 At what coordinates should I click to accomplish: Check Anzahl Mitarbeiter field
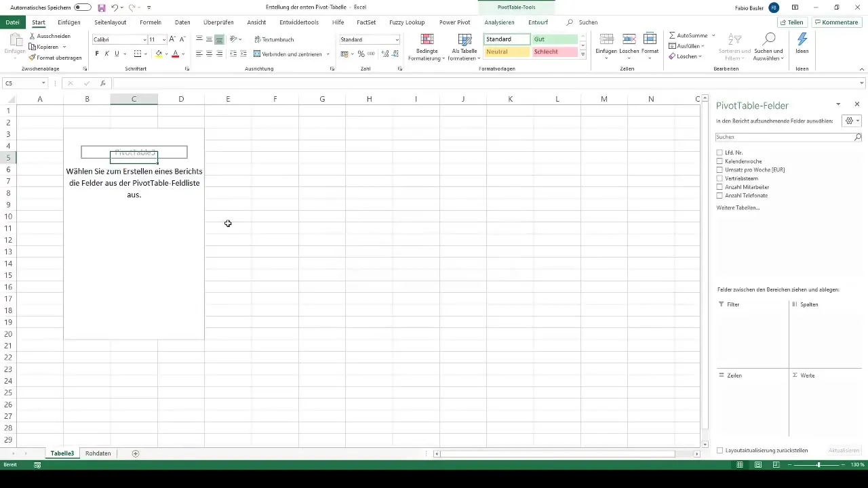(719, 187)
